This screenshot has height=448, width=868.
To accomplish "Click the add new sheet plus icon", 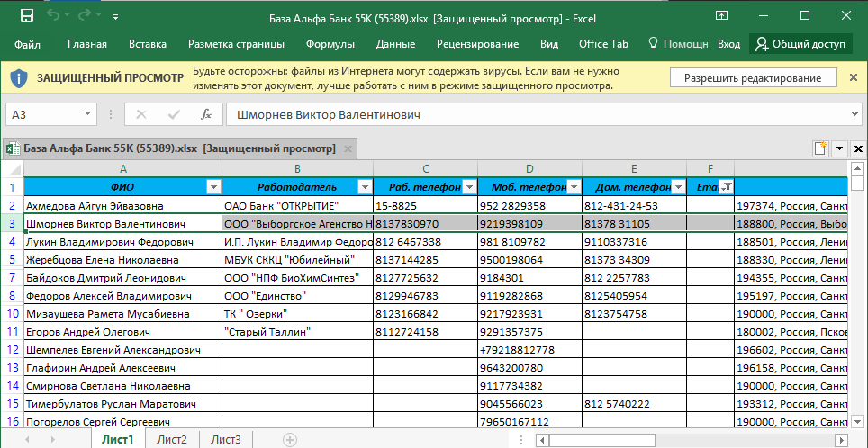I will click(x=289, y=440).
